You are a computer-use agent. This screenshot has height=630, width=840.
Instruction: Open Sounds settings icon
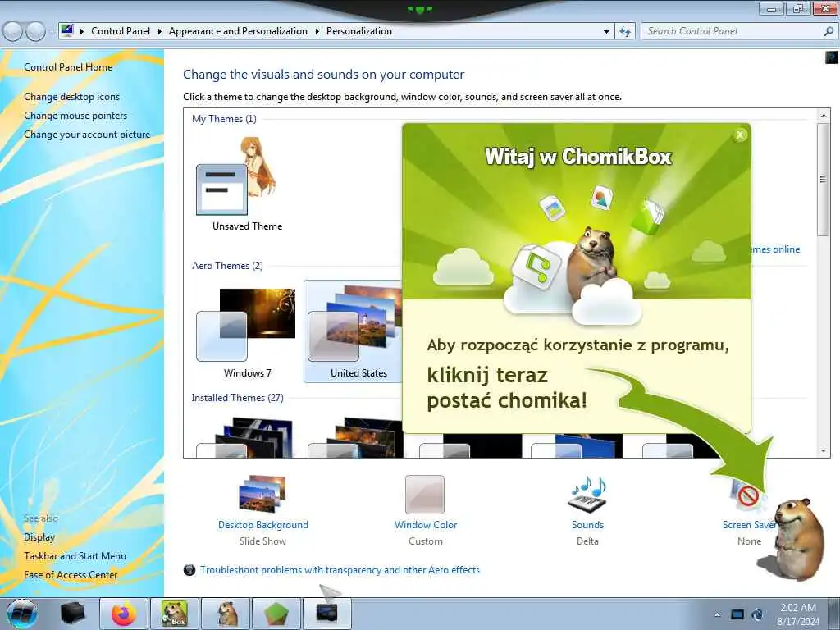587,494
